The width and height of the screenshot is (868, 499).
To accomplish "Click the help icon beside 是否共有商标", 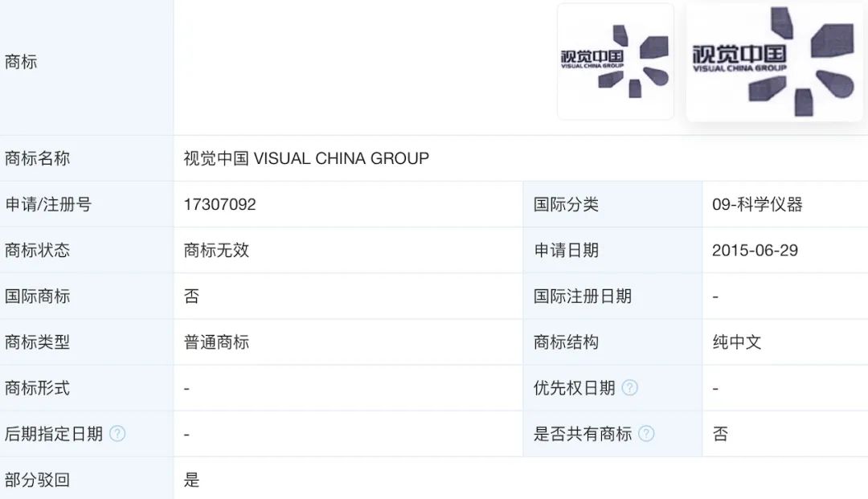I will 646,434.
